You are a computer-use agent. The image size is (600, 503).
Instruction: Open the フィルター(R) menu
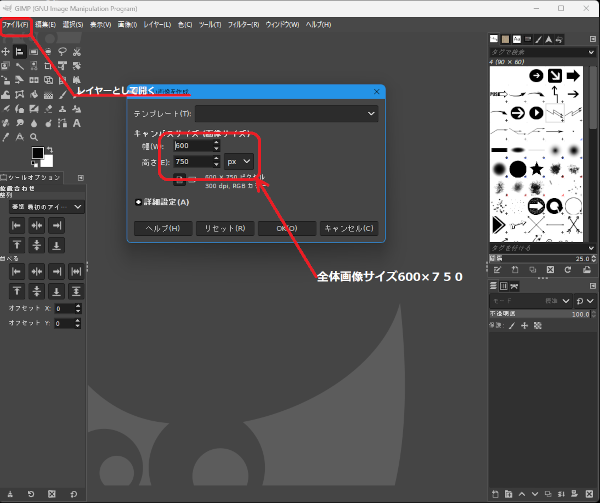click(243, 24)
